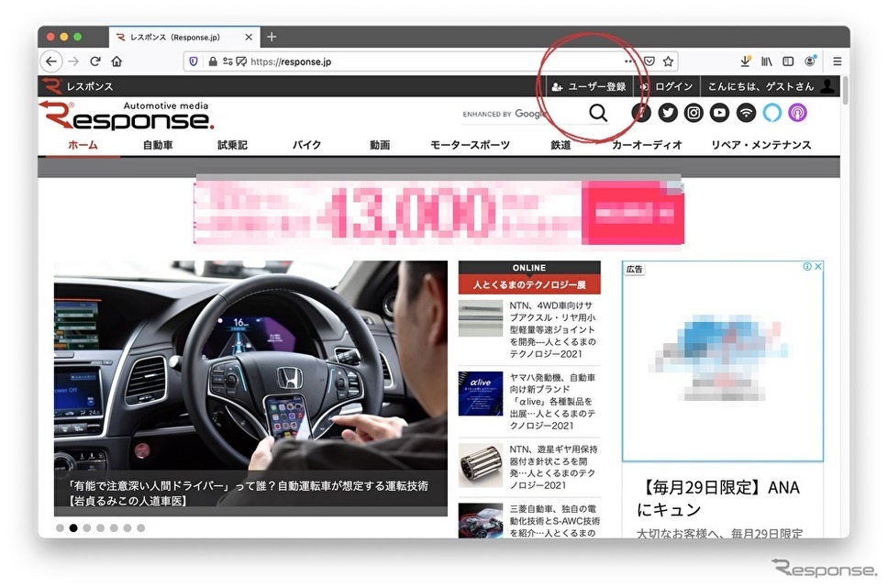Click the ユーザー登録 button
Image resolution: width=888 pixels, height=588 pixels.
(589, 86)
